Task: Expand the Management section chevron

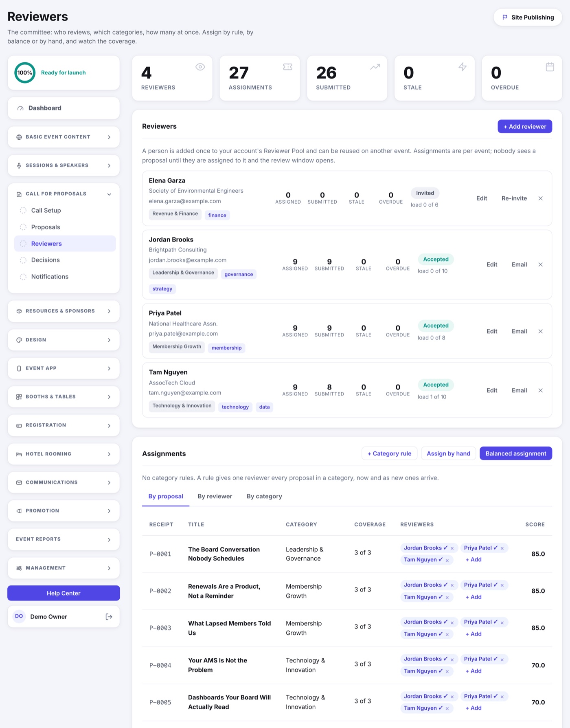Action: [x=109, y=568]
